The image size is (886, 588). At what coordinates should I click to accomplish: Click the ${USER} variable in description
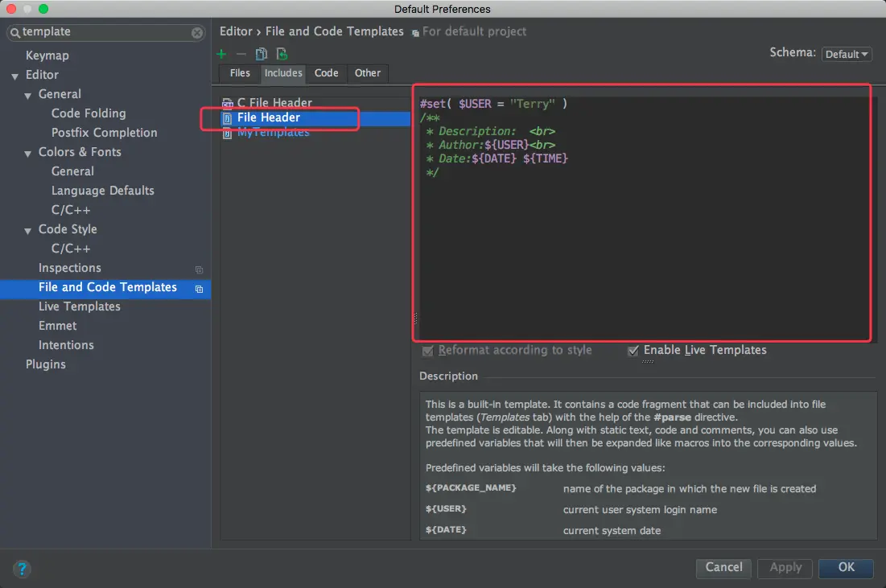446,508
